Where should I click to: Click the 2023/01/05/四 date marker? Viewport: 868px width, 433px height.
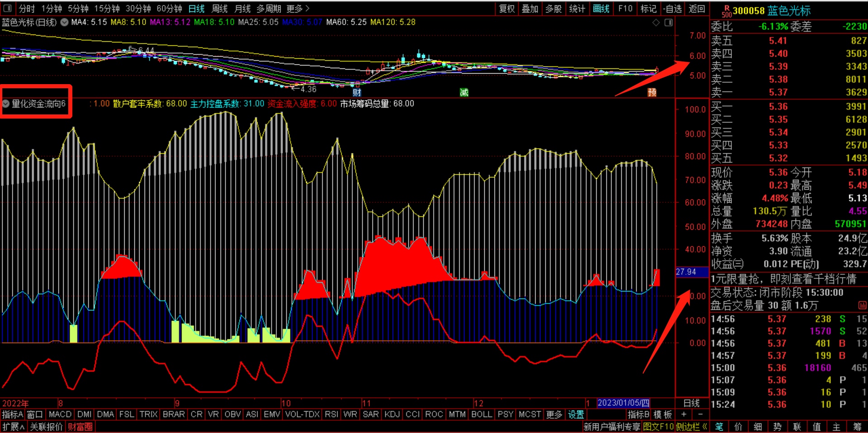click(623, 403)
